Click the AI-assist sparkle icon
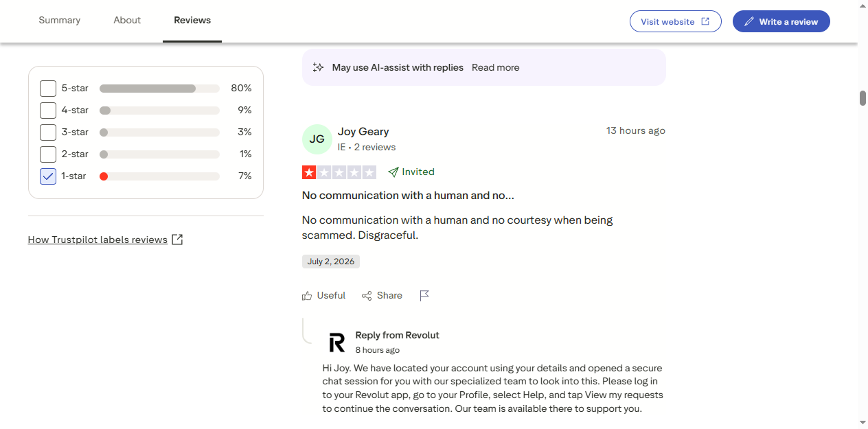 click(x=318, y=67)
